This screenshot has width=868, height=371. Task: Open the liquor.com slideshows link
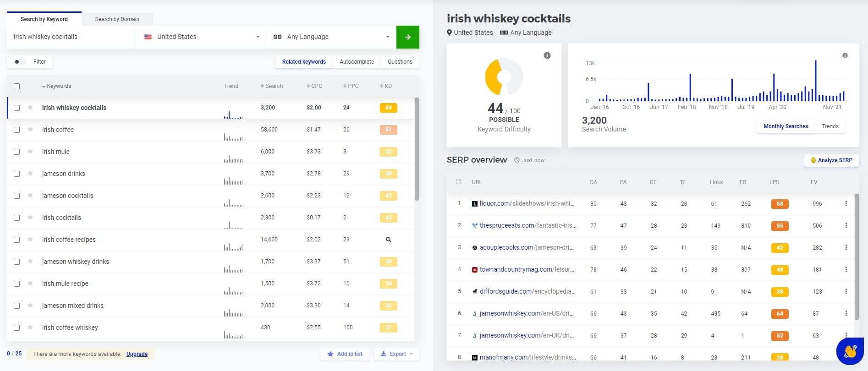tap(527, 203)
